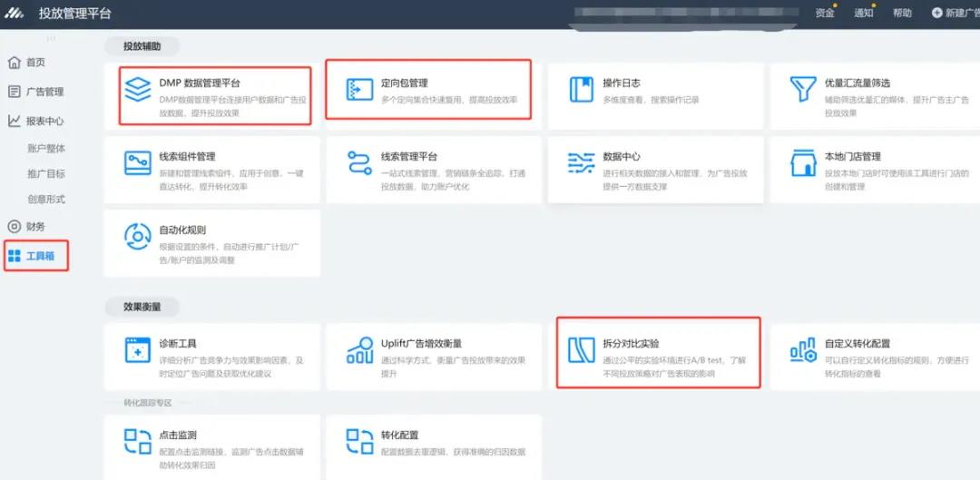Open the 自动化规则 title link
The image size is (980, 480).
pyautogui.click(x=182, y=230)
